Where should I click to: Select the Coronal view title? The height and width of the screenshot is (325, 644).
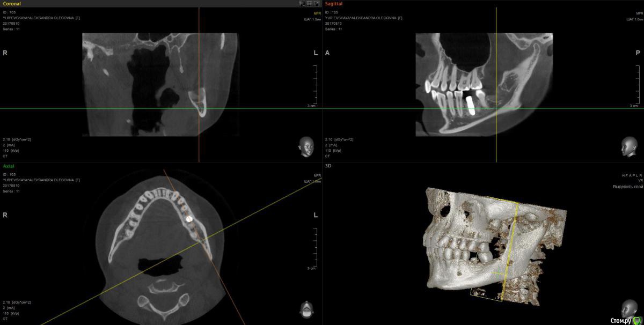tap(12, 3)
